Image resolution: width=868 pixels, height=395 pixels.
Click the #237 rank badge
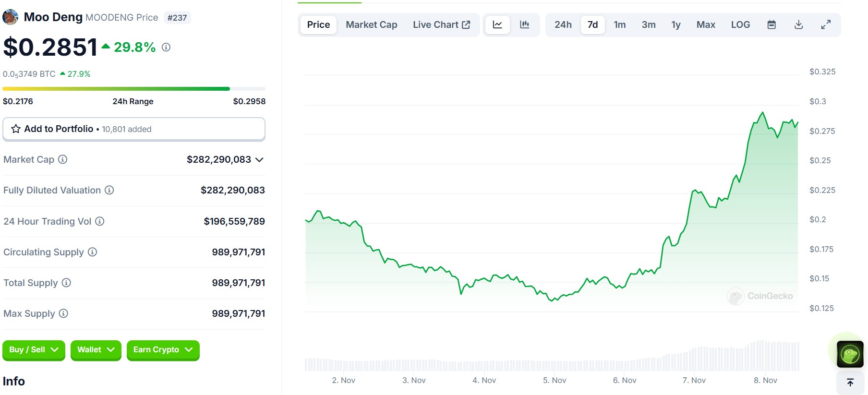point(177,18)
